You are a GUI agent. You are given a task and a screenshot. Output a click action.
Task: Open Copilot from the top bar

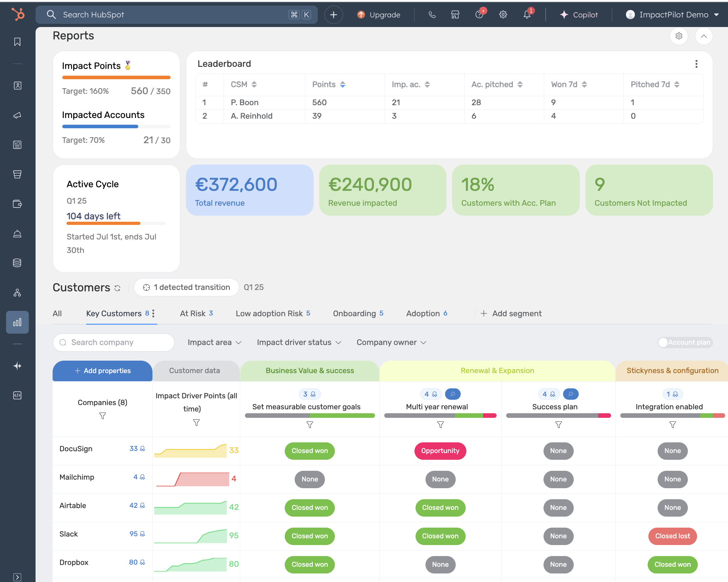(579, 15)
